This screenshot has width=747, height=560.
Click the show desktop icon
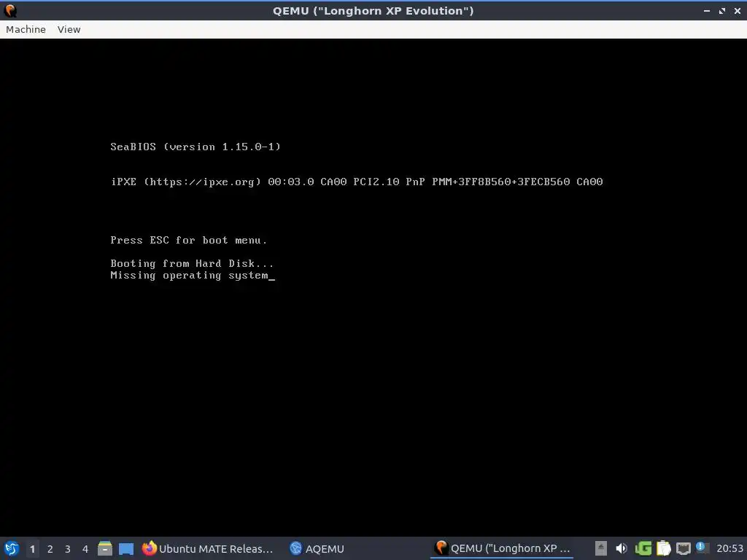coord(126,548)
